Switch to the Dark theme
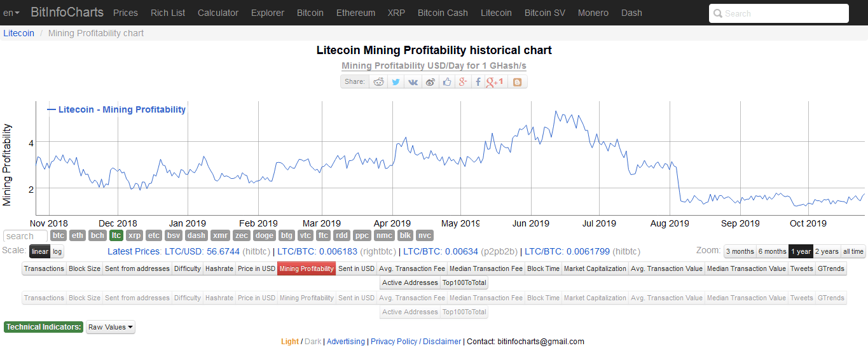Screen dimensions: 868x348 (x=313, y=342)
